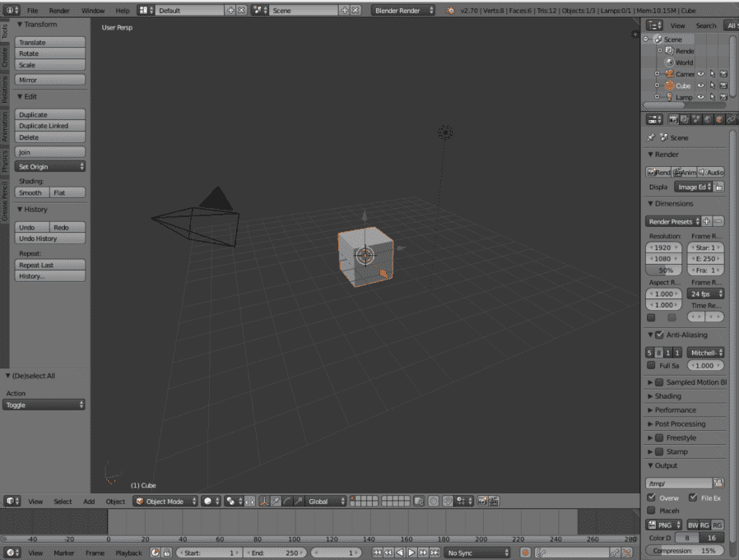Toggle the File Extensions checkbox
The image size is (739, 560).
[x=693, y=498]
